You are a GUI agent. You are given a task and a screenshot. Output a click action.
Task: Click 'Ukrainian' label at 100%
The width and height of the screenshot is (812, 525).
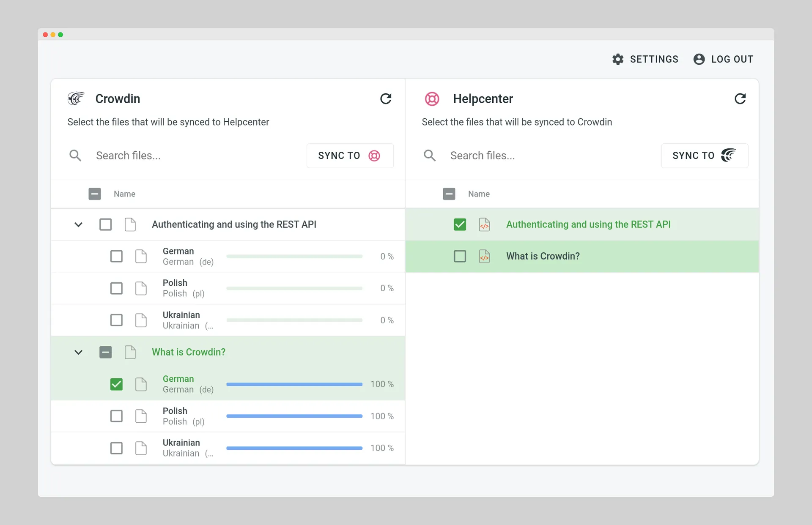[181, 443]
